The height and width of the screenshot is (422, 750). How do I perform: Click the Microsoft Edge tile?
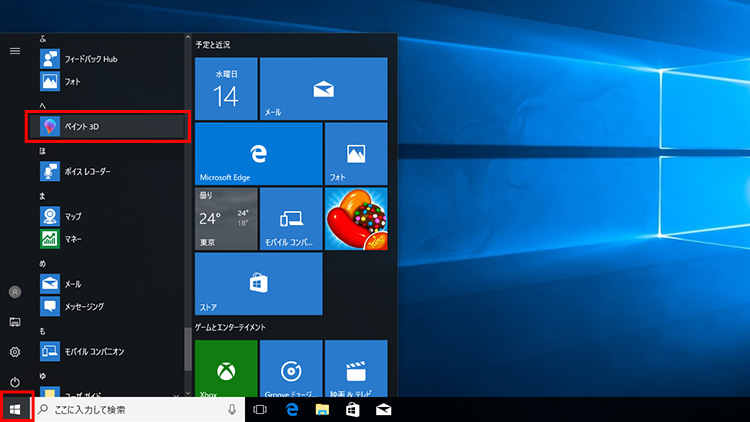(258, 154)
